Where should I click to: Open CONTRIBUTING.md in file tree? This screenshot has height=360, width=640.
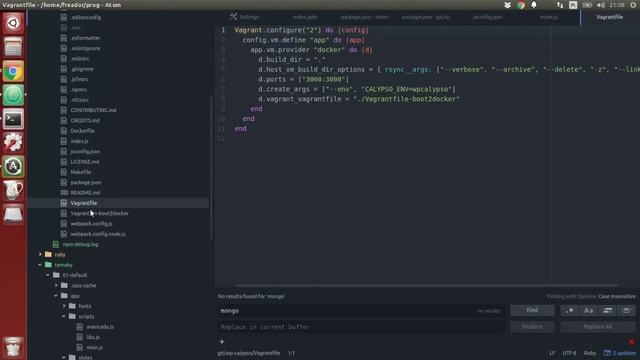click(93, 110)
